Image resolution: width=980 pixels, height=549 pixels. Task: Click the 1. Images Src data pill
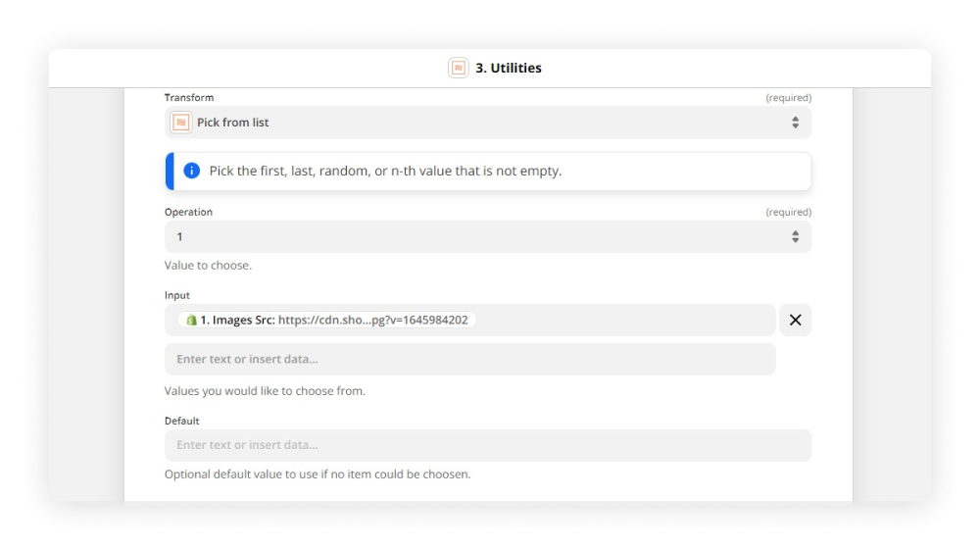[327, 321]
